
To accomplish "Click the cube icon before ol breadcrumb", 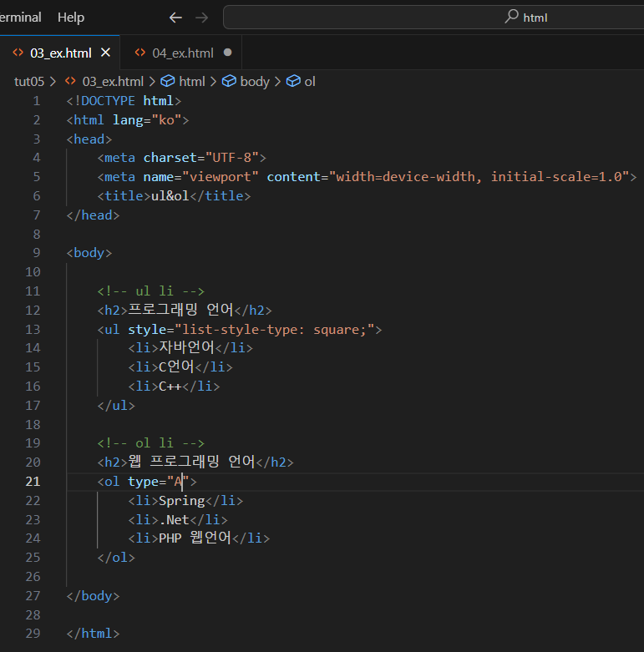I will click(293, 81).
